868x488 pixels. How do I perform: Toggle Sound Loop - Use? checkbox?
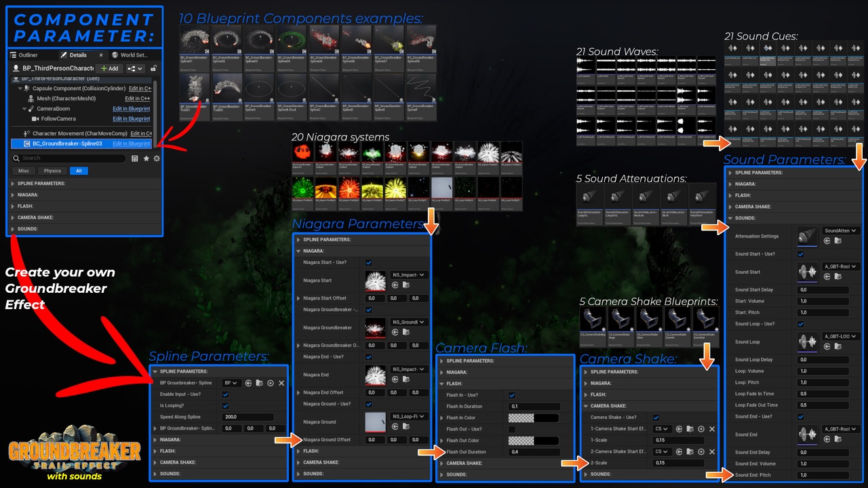[x=801, y=324]
